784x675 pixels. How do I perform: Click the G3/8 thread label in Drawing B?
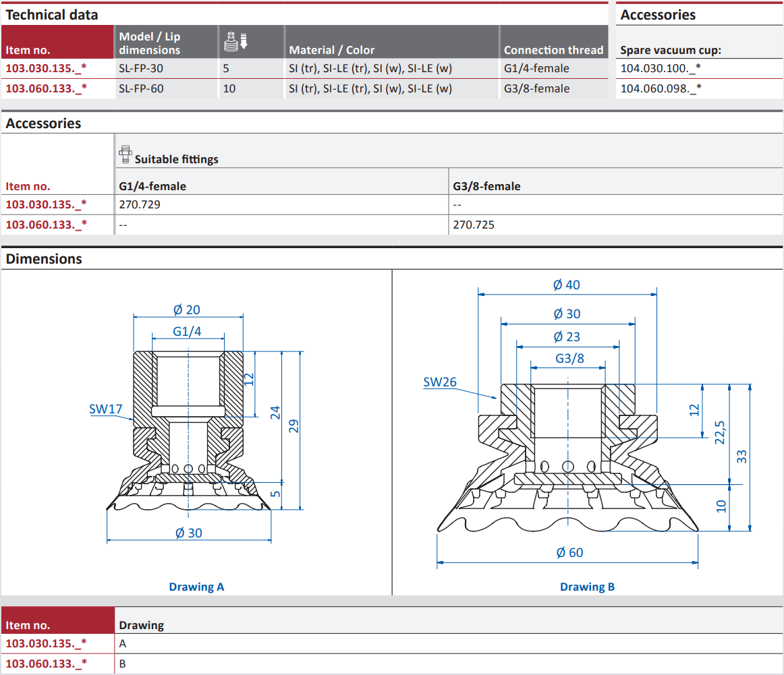point(569,358)
